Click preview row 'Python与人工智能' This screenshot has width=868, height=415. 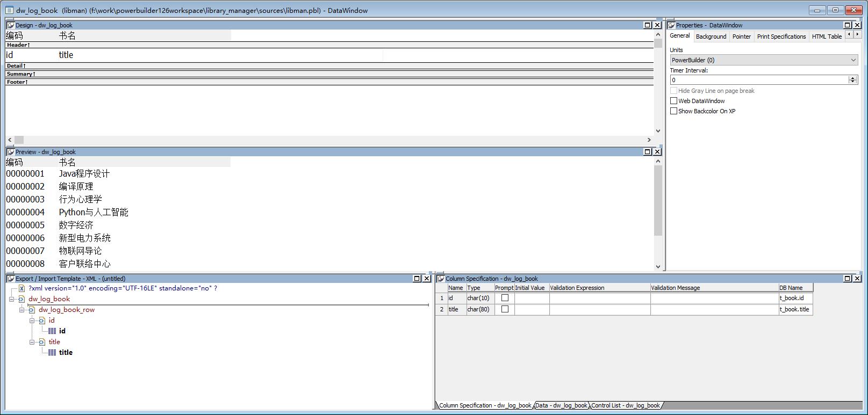coord(94,212)
